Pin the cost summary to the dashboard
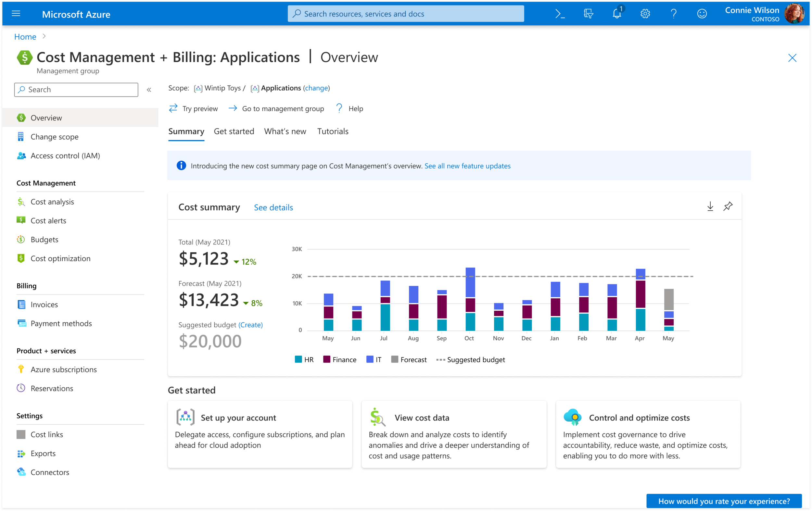 tap(728, 206)
